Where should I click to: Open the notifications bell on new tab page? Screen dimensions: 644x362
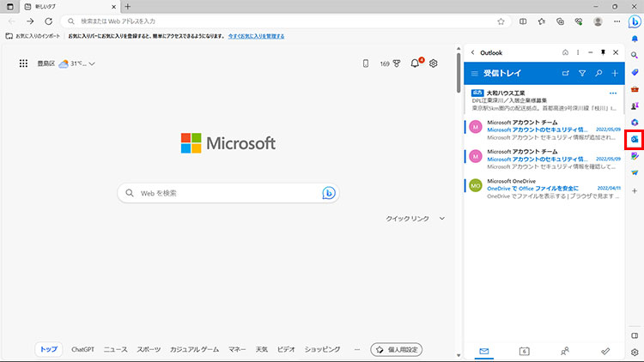click(416, 63)
